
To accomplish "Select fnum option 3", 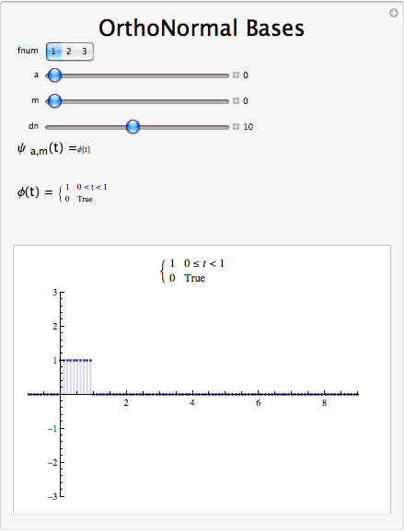I will [85, 52].
